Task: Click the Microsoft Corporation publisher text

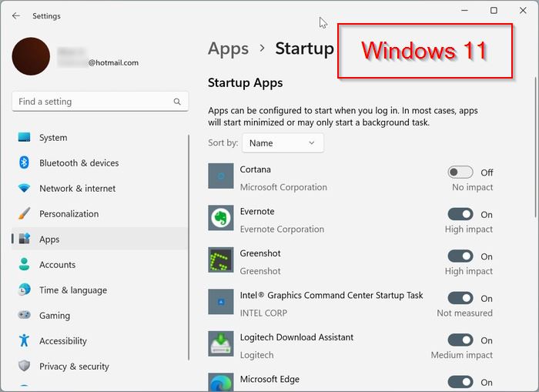Action: pyautogui.click(x=283, y=187)
